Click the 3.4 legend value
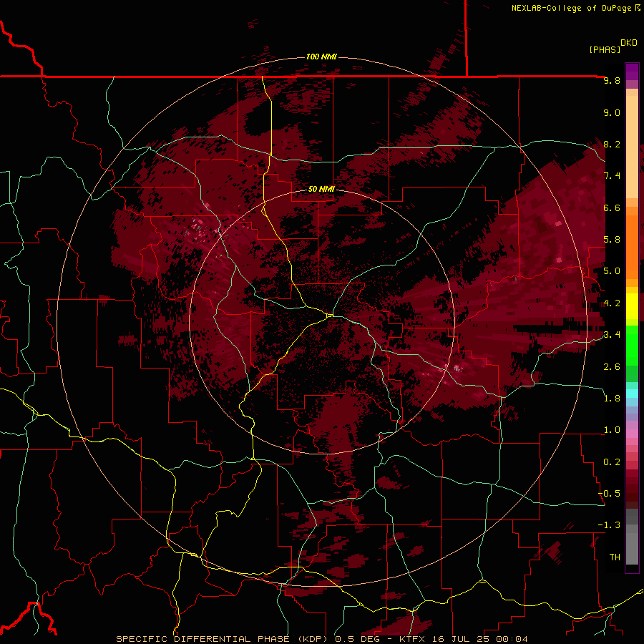Viewport: 644px width, 644px height. point(612,335)
